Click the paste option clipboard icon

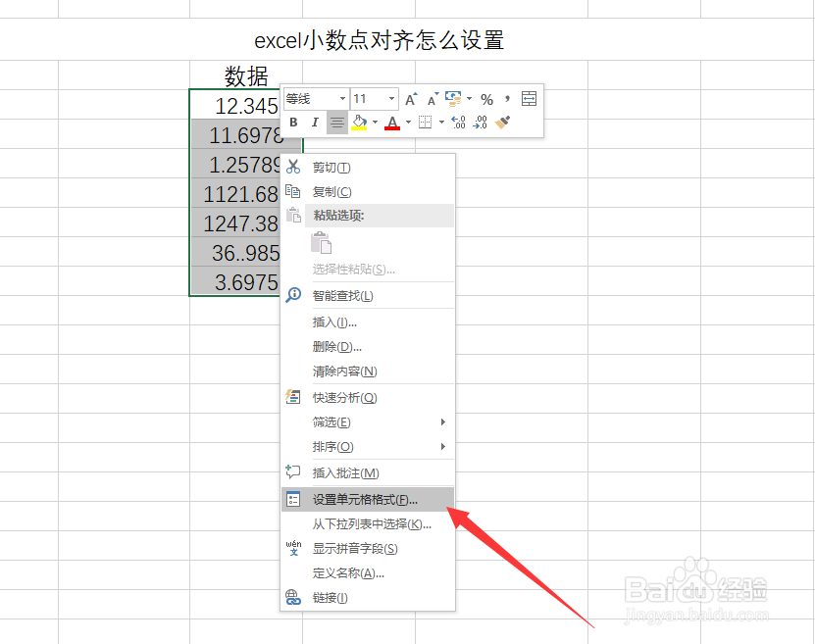[x=322, y=242]
